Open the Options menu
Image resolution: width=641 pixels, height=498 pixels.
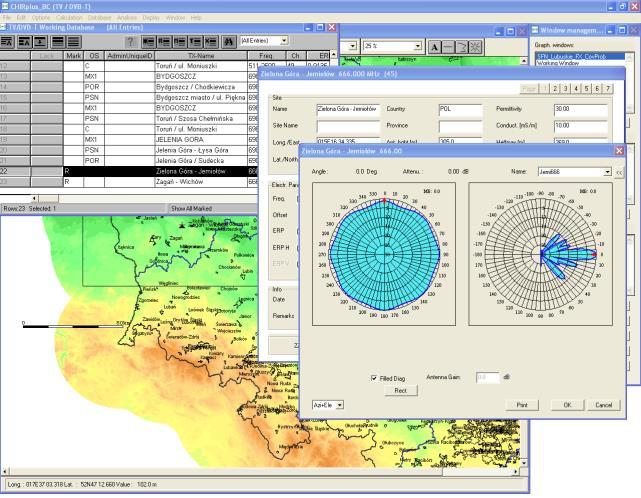41,18
